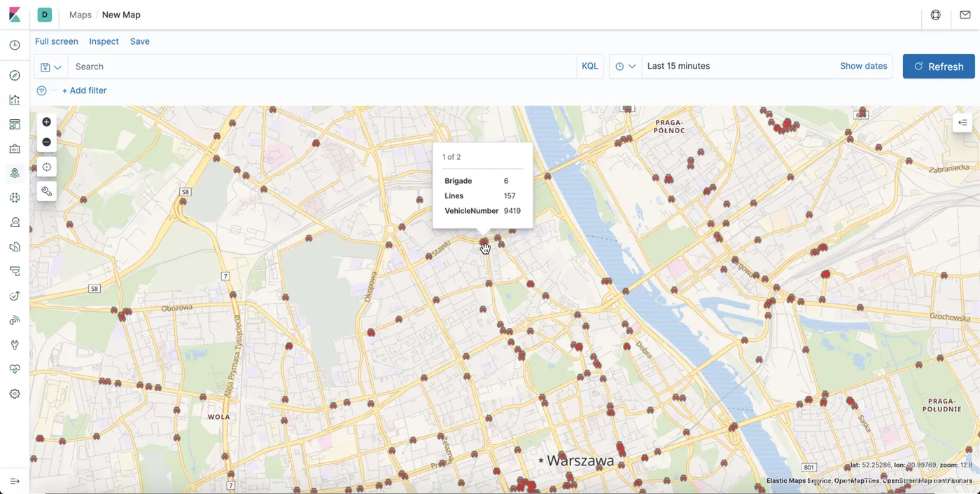The image size is (980, 494).
Task: Click Fit to data bounds button
Action: click(47, 167)
